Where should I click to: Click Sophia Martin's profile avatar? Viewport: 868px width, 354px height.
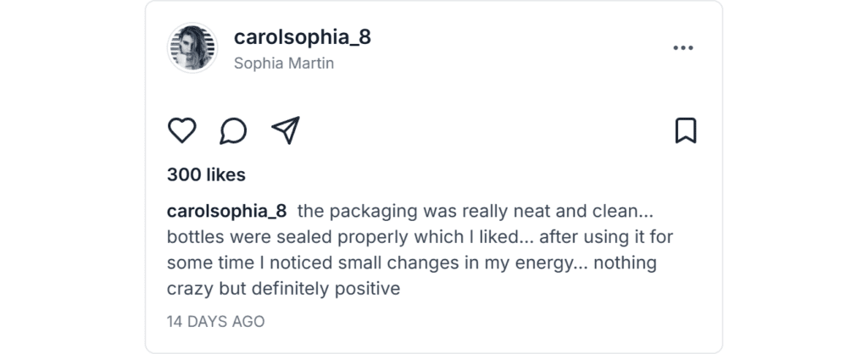(x=194, y=48)
